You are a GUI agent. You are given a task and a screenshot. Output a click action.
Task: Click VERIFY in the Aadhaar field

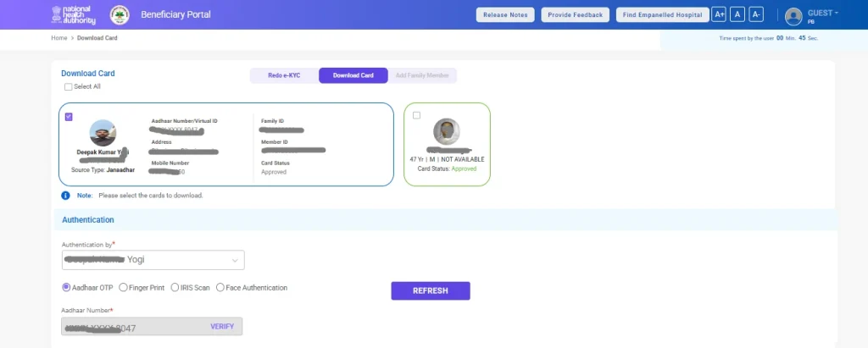[x=222, y=327]
